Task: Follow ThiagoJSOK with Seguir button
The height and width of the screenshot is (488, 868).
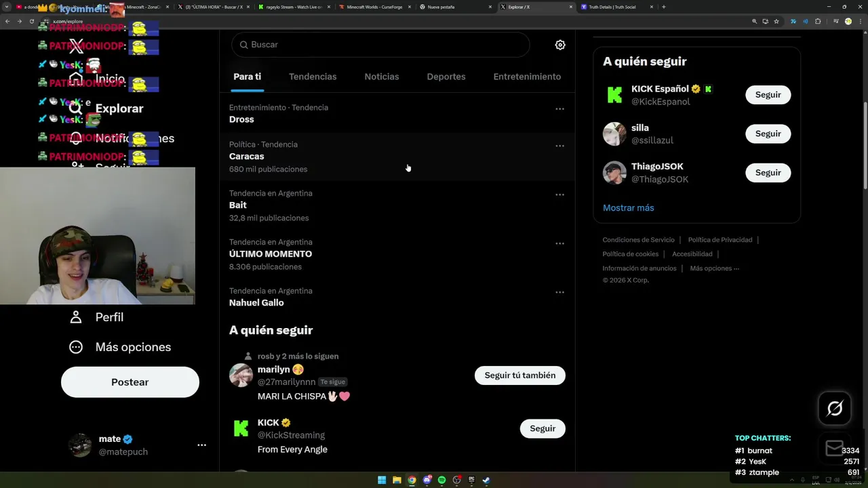Action: pyautogui.click(x=768, y=173)
